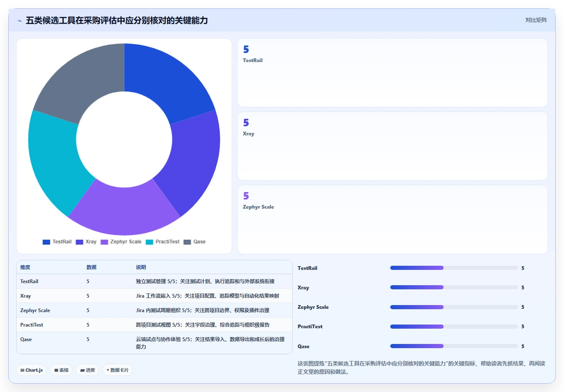Click the 数据 value 5 in the TestRail table row
Screen dimensions: 564x392
click(88, 281)
